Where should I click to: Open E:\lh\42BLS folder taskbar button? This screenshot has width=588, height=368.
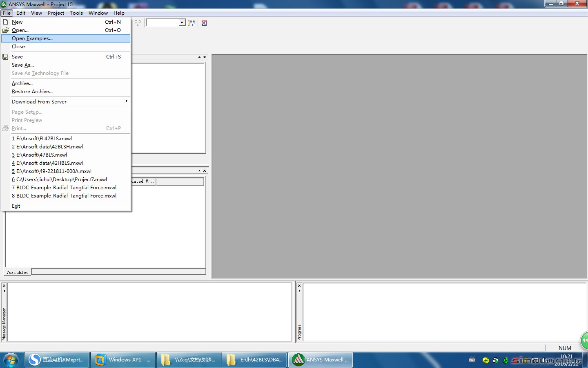point(255,360)
